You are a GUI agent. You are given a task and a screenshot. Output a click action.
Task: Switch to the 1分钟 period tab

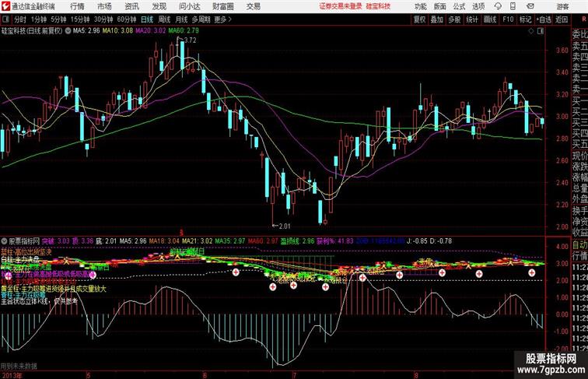39,19
